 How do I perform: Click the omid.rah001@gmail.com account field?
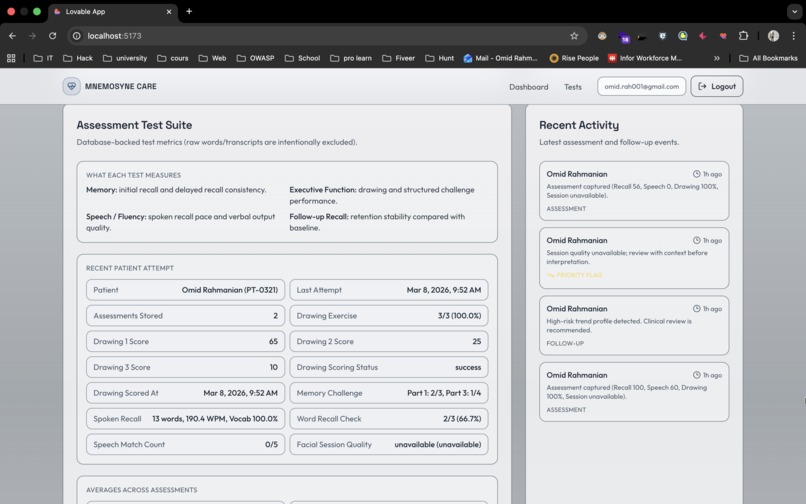pyautogui.click(x=642, y=86)
